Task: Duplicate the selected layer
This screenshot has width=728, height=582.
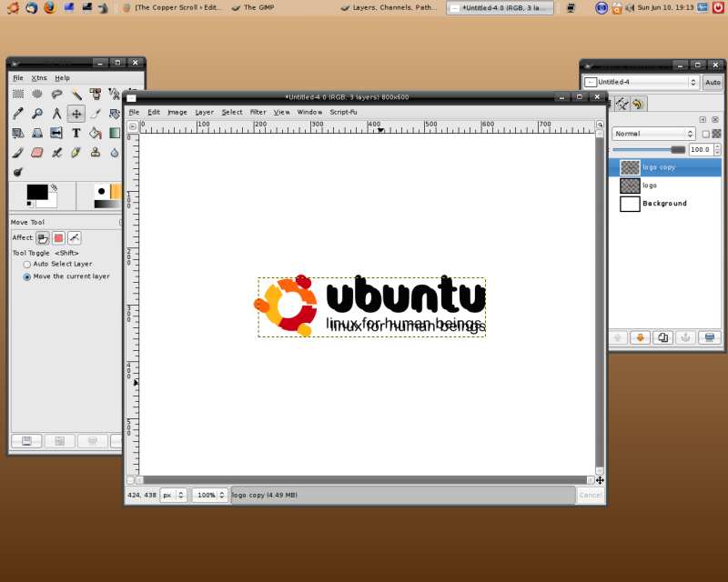Action: (x=663, y=338)
